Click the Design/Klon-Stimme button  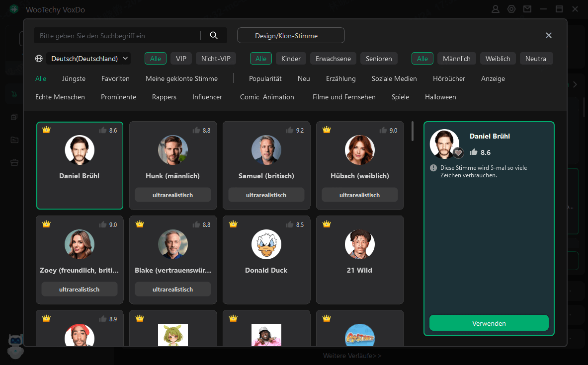click(x=291, y=35)
